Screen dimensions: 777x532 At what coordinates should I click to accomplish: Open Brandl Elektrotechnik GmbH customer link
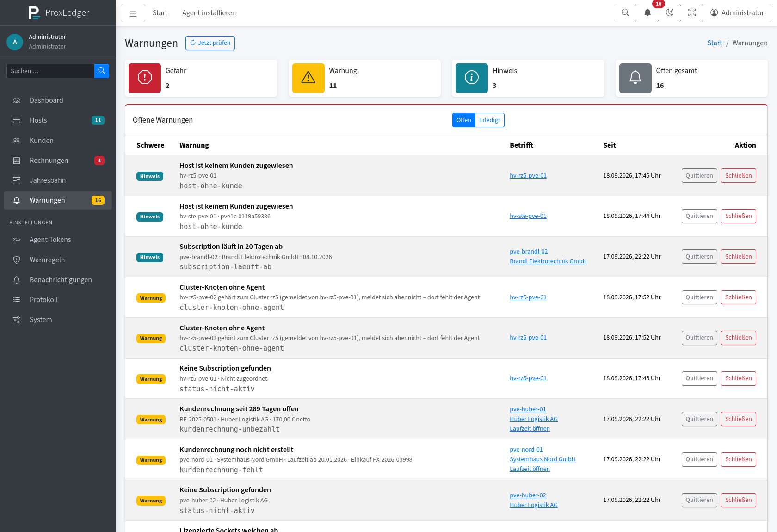[x=548, y=261]
